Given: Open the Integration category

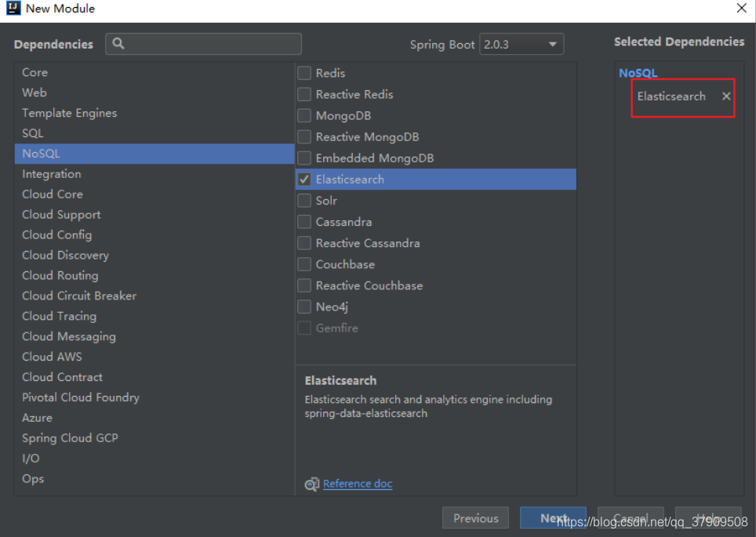Looking at the screenshot, I should (x=154, y=174).
